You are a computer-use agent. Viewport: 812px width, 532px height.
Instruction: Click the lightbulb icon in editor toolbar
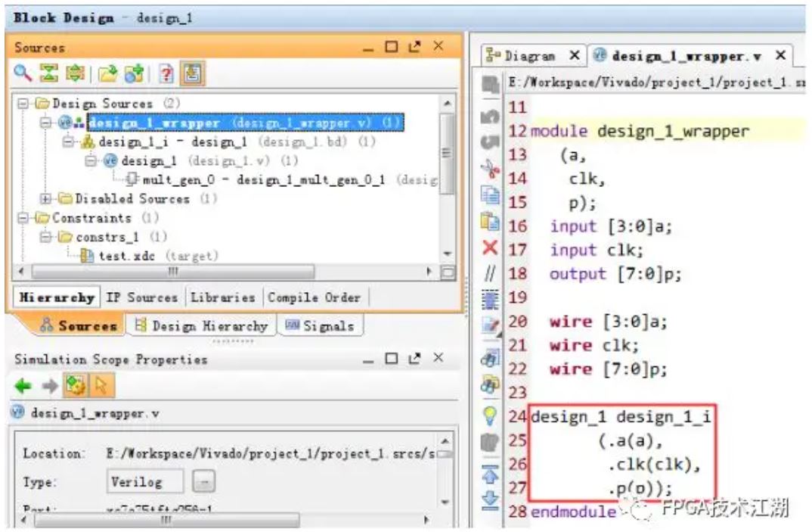pos(490,416)
